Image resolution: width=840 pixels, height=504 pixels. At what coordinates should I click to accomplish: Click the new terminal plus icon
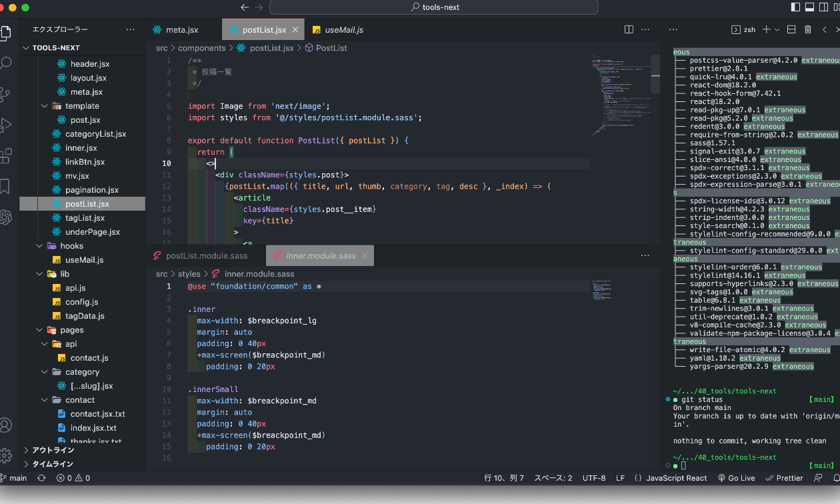pos(767,29)
